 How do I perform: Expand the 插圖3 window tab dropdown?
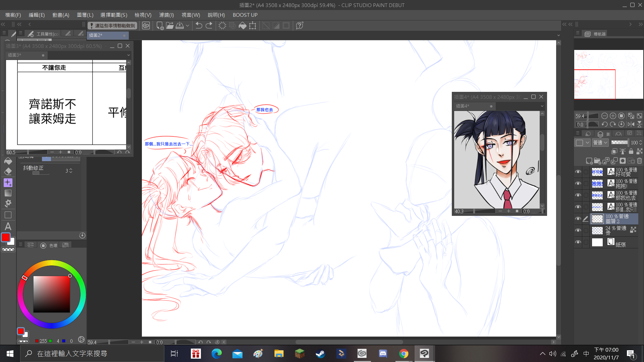tap(128, 55)
